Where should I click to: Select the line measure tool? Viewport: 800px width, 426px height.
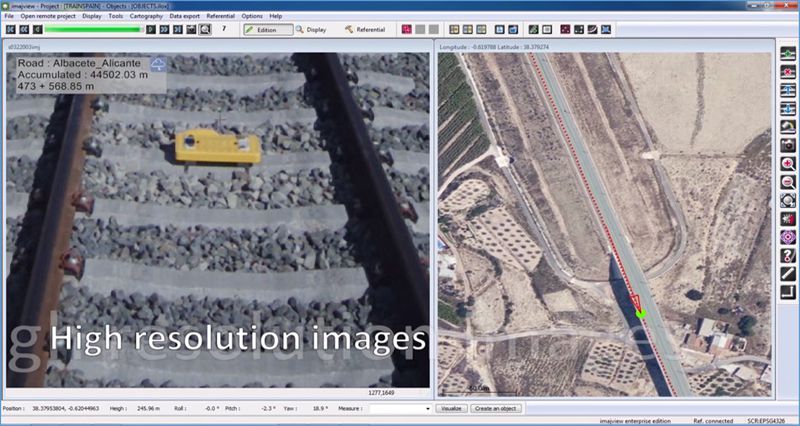pyautogui.click(x=788, y=274)
